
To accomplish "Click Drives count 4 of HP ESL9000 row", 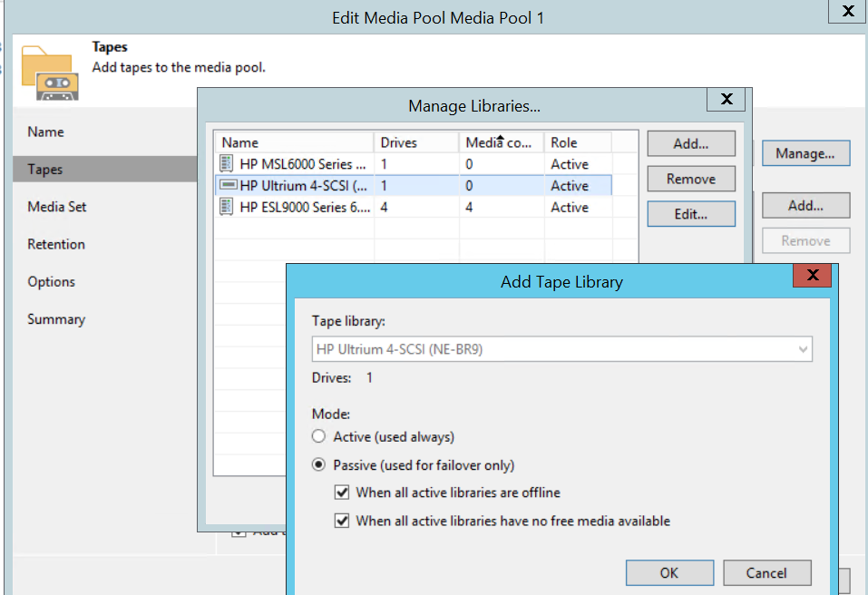I will [385, 207].
